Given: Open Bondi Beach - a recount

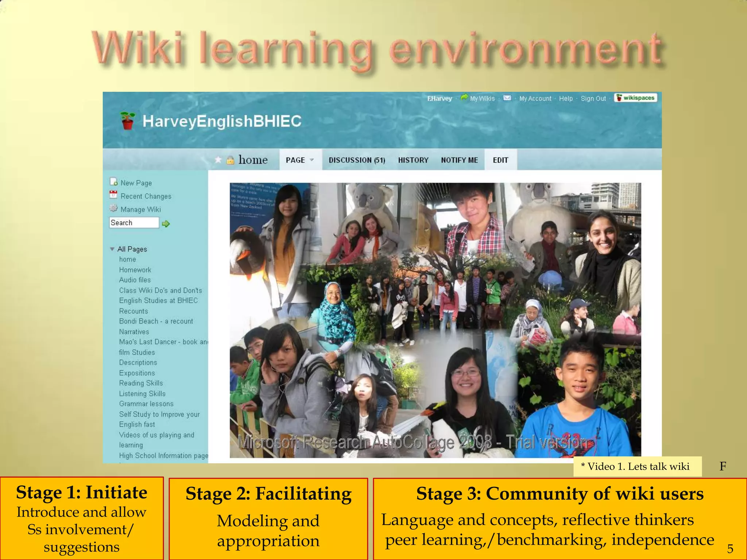Looking at the screenshot, I should (x=156, y=321).
